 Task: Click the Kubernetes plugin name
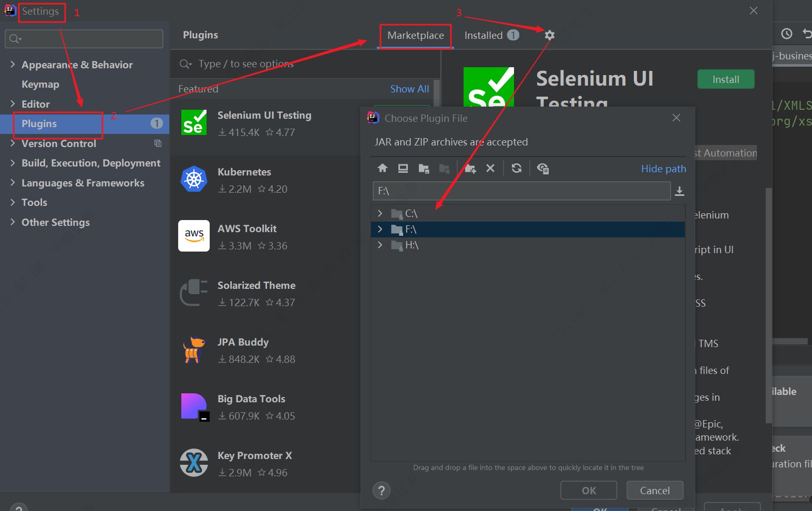[244, 172]
